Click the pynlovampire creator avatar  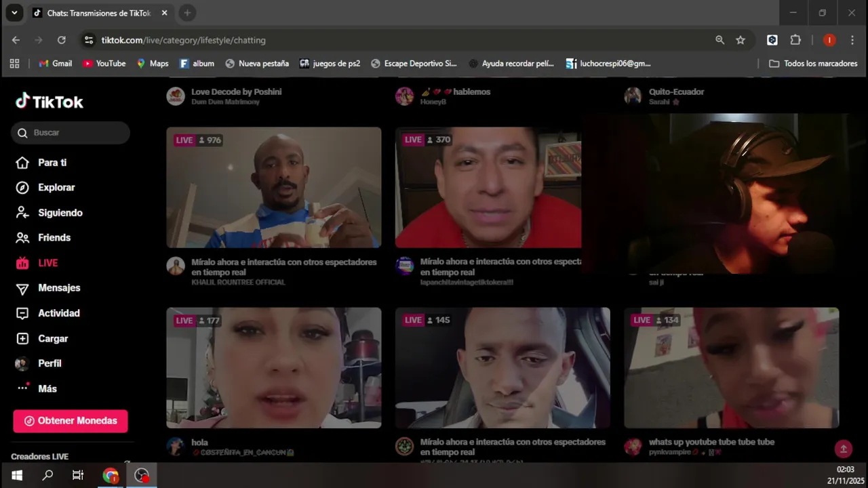(x=633, y=447)
